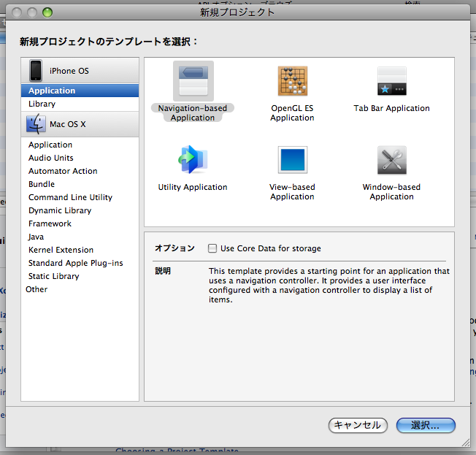The height and width of the screenshot is (455, 476).
Task: Select the Bundle category
Action: pos(80,184)
